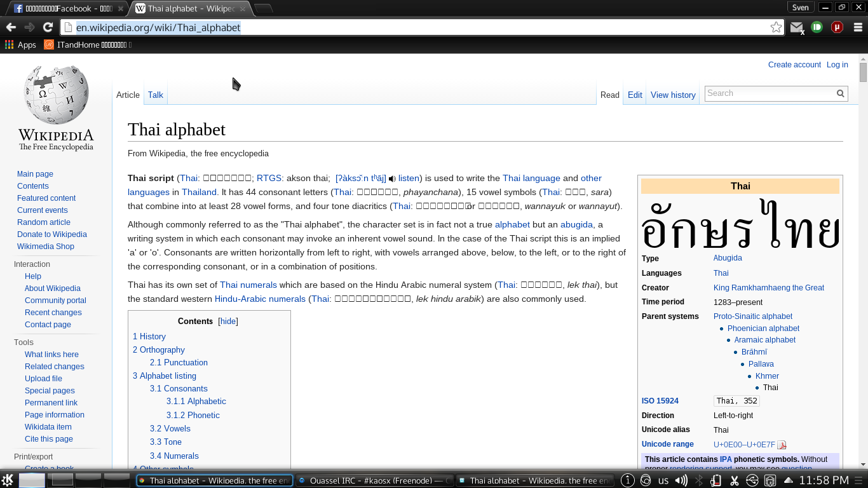The image size is (868, 488).
Task: Open King Ramkhamhaeng the Great link
Action: 769,288
